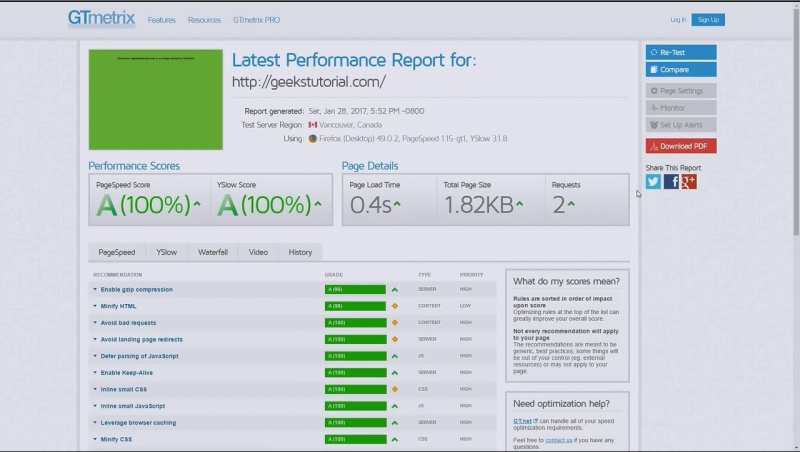This screenshot has width=800, height=452.
Task: Share report on Google Plus
Action: (x=689, y=182)
